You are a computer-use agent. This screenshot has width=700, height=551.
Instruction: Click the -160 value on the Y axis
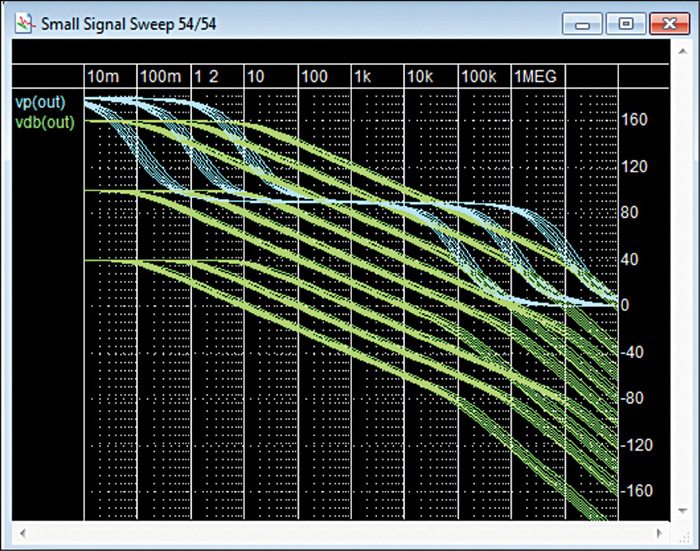coord(638,490)
